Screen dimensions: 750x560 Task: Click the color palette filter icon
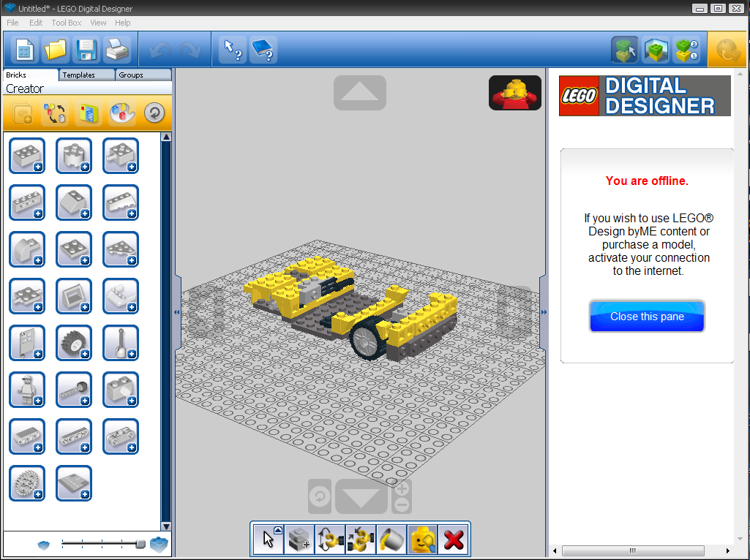(x=122, y=113)
